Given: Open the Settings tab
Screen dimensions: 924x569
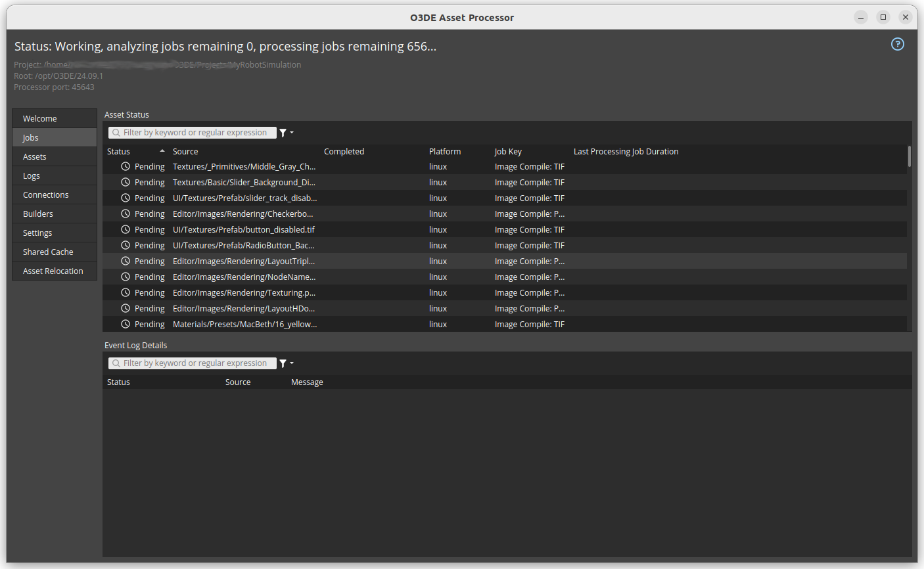Looking at the screenshot, I should point(55,233).
